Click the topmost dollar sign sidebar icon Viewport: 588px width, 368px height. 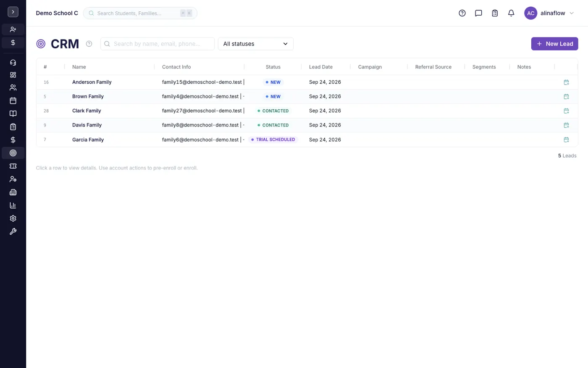pos(13,42)
